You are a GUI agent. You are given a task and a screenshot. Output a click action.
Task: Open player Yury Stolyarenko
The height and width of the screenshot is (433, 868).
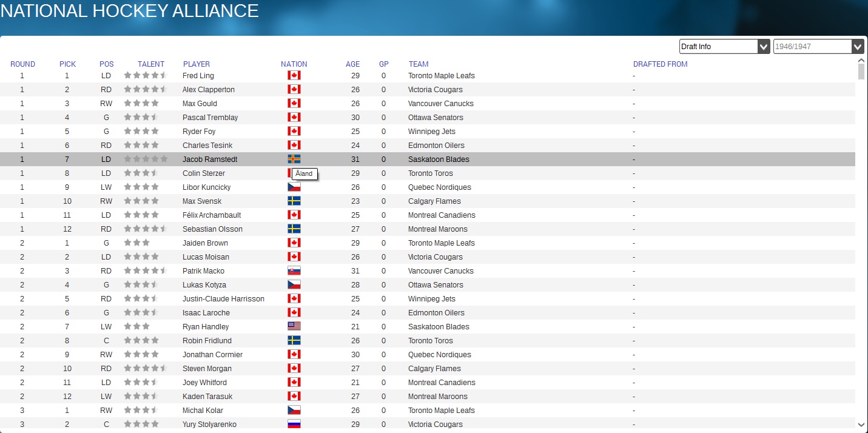coord(209,425)
